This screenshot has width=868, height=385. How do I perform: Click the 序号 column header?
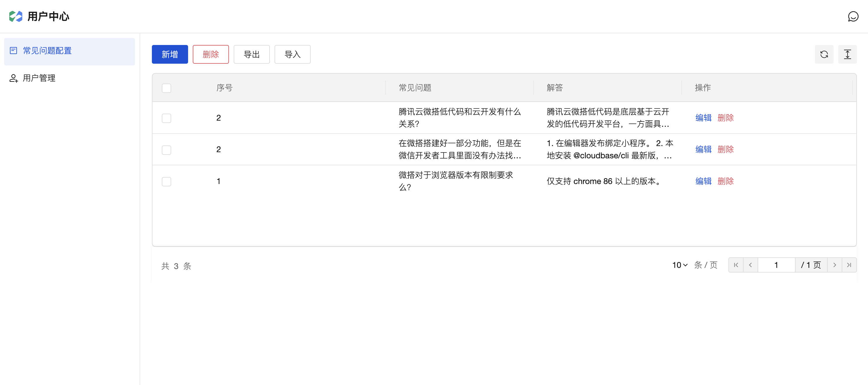pyautogui.click(x=224, y=88)
